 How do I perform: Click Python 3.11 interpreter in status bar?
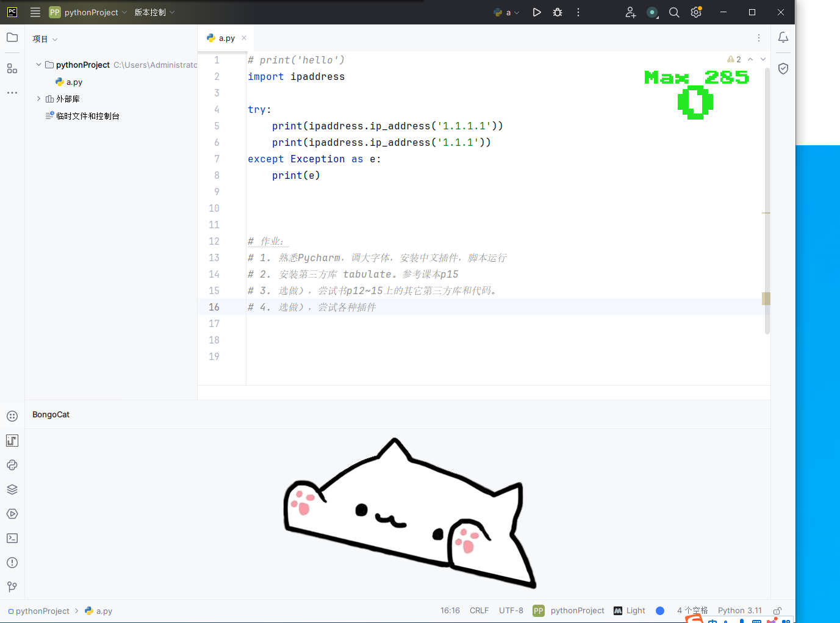[740, 610]
